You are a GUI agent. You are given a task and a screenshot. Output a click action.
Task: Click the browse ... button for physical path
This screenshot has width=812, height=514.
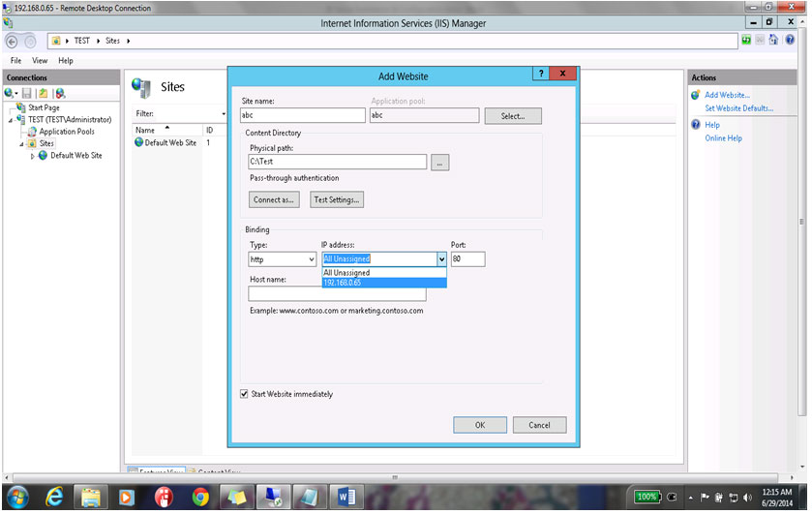click(x=439, y=164)
